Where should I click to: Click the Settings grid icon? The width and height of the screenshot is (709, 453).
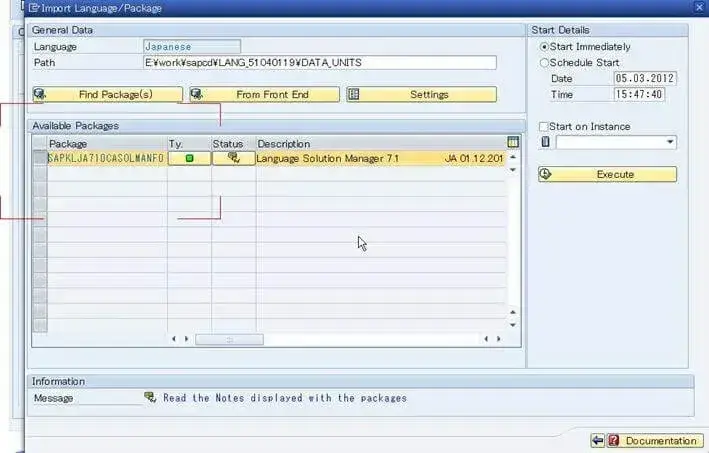point(354,94)
